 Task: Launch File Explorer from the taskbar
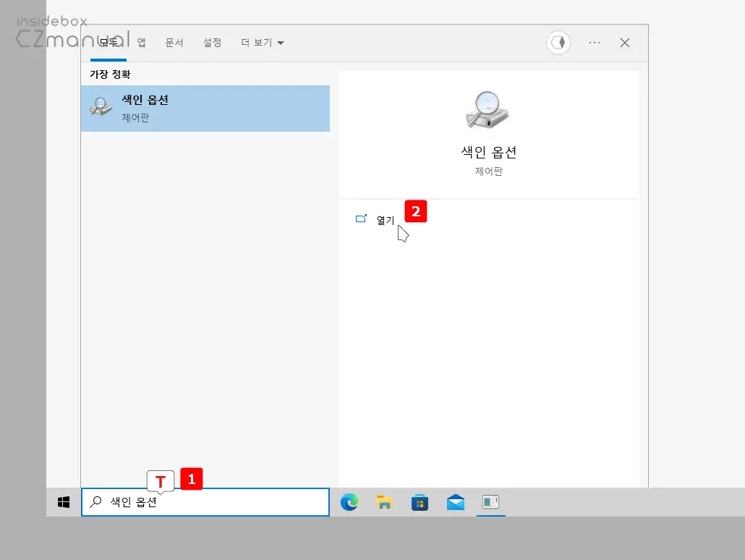tap(385, 502)
